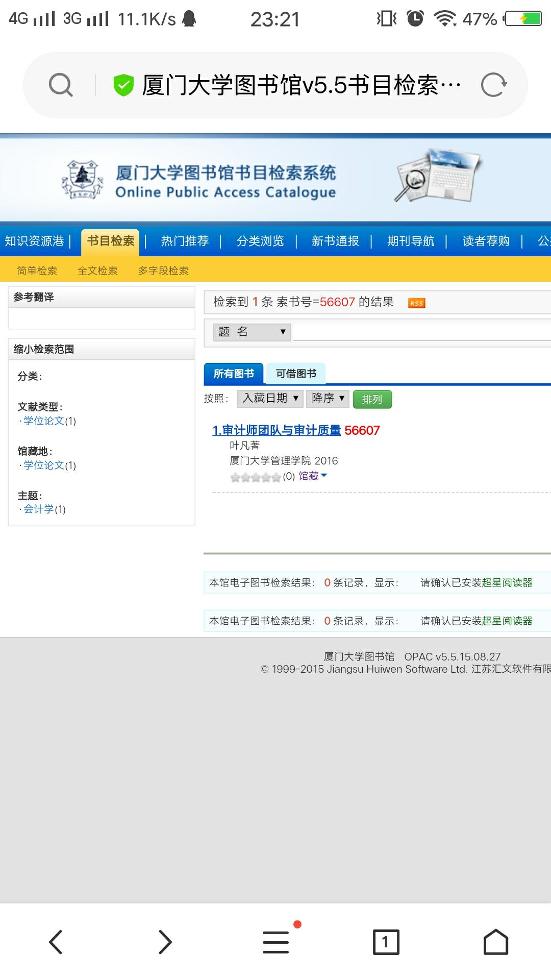The width and height of the screenshot is (551, 980).
Task: Click the orange RSS feed icon
Action: (x=416, y=303)
